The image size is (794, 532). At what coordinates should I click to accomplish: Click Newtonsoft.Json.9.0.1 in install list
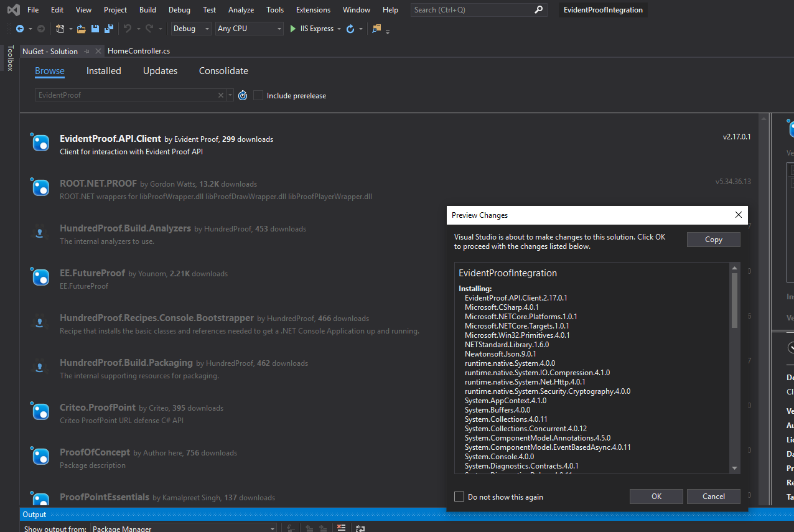500,353
